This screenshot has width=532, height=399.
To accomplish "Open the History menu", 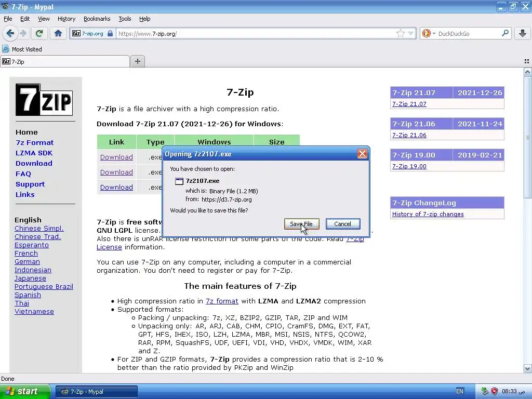I will click(x=66, y=19).
